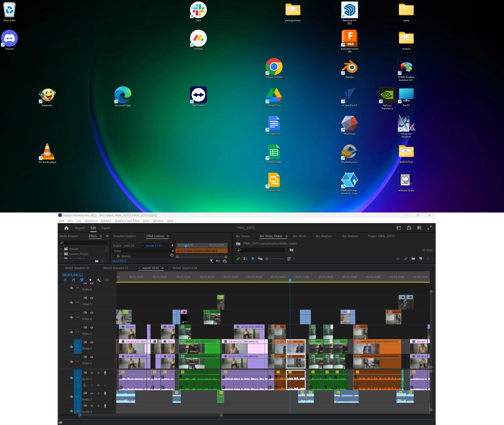This screenshot has height=425, width=504.
Task: Open Premiere Home screen icon
Action: [67, 228]
